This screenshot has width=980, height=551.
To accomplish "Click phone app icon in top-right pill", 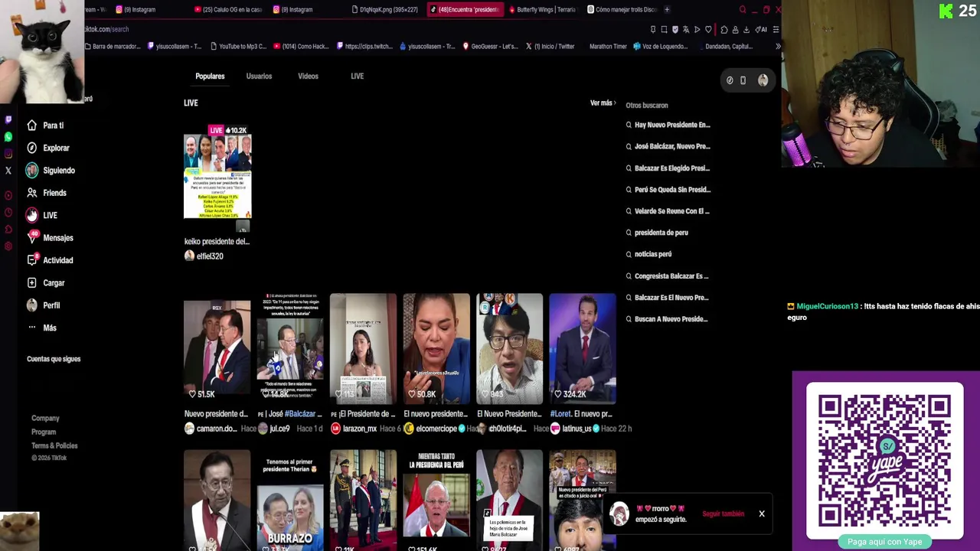I will (x=743, y=80).
